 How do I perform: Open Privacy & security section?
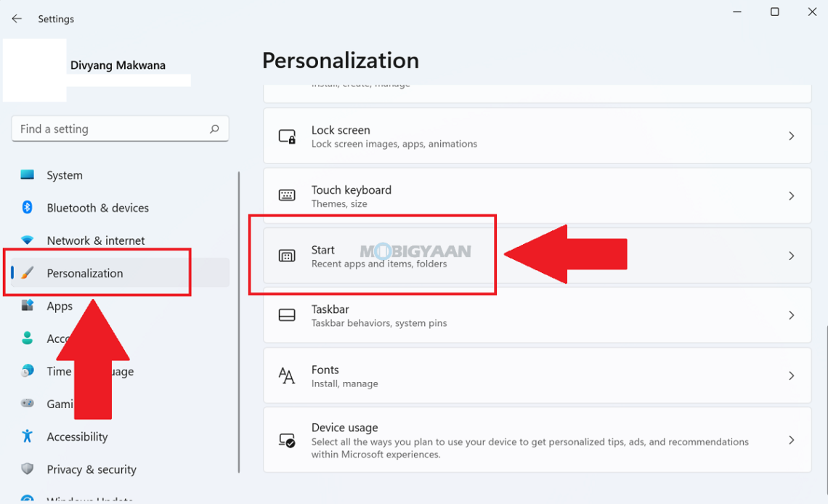[92, 469]
